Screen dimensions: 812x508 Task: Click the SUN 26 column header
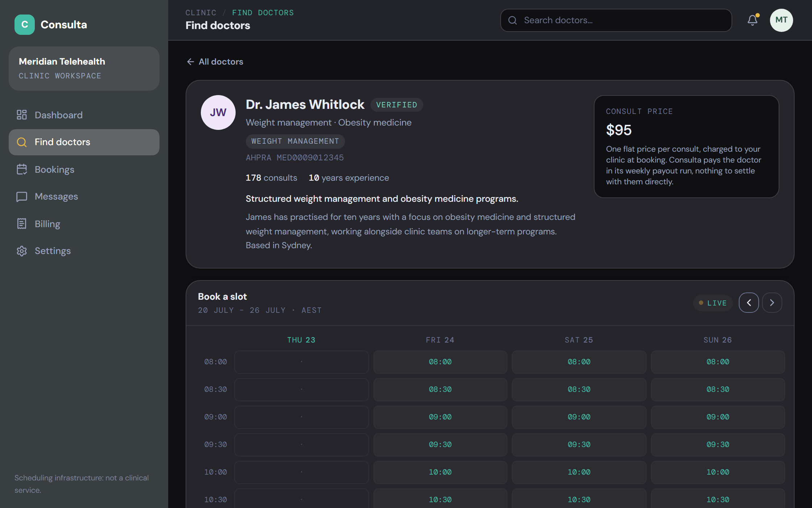pyautogui.click(x=718, y=340)
